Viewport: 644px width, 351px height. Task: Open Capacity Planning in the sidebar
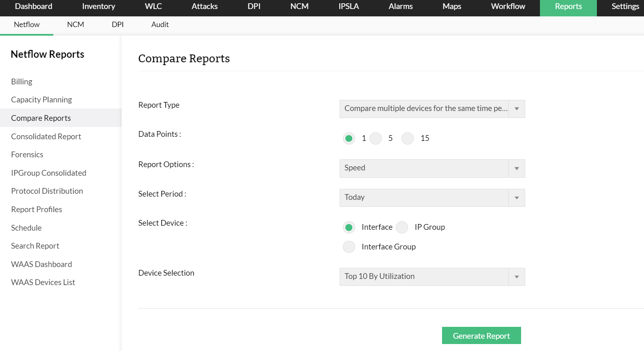coord(41,100)
